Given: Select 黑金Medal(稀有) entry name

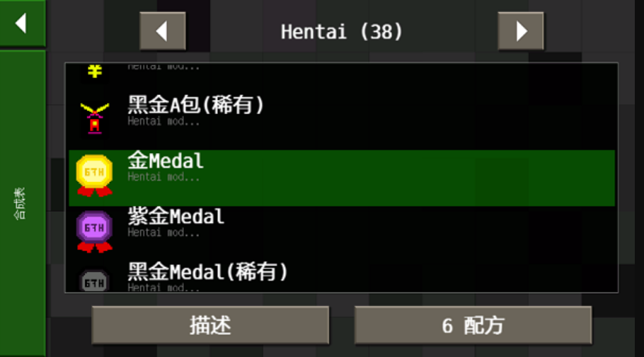Looking at the screenshot, I should tap(208, 271).
